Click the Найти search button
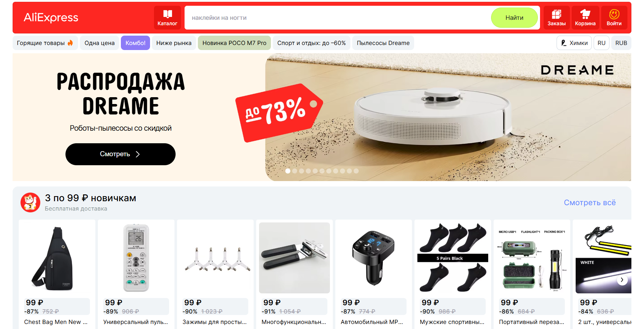 (514, 18)
